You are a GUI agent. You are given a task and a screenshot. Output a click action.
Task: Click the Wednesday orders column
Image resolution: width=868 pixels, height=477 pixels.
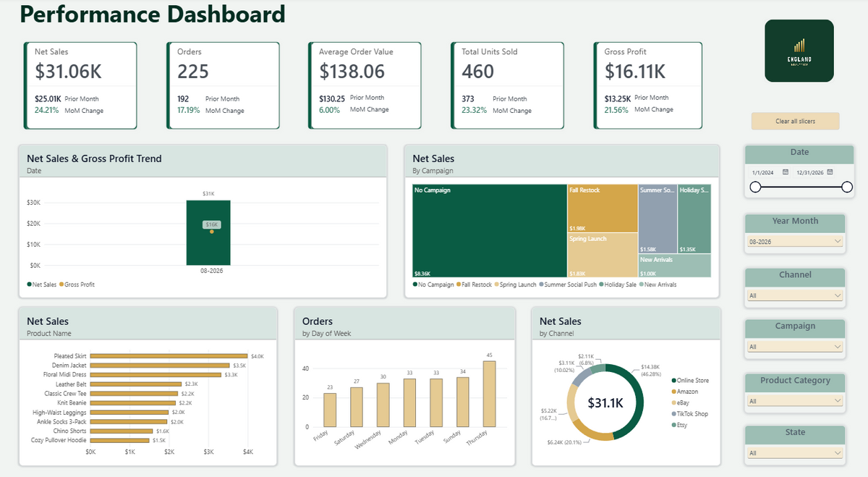pos(383,405)
